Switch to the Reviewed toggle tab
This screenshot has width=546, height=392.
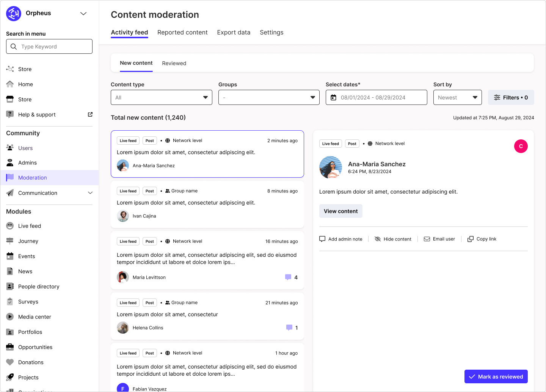[x=174, y=63]
